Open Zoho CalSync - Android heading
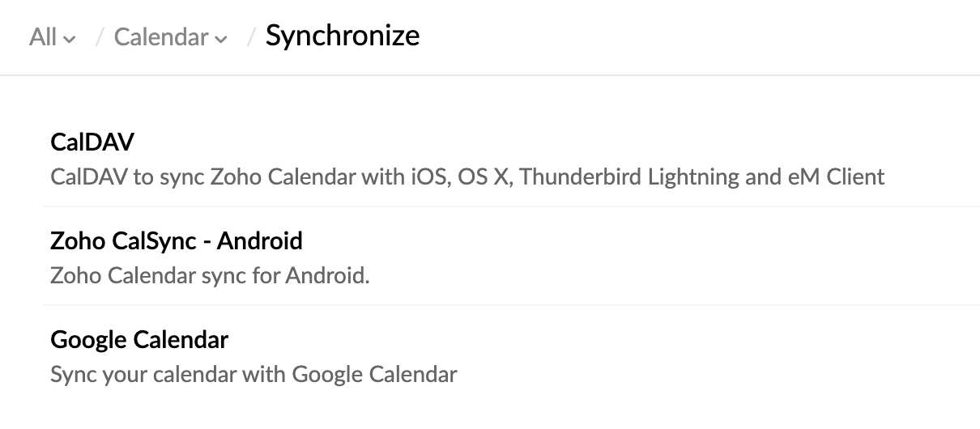Image resolution: width=980 pixels, height=429 pixels. click(176, 240)
